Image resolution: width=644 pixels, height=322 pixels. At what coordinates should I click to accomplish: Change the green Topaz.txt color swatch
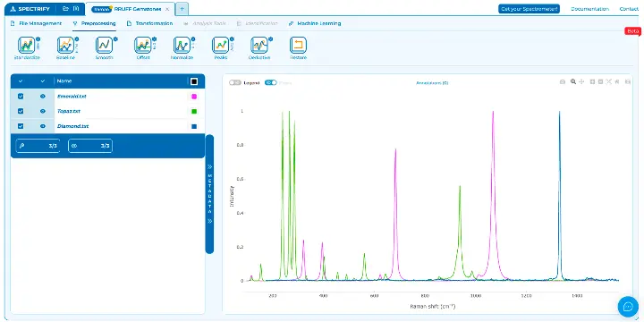(x=194, y=111)
